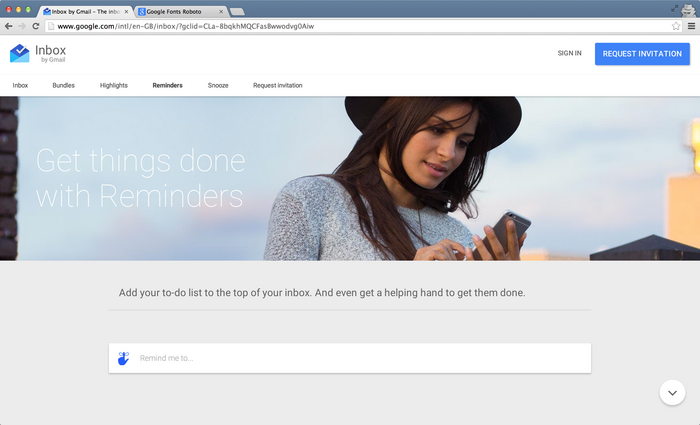
Task: Open the Highlights nav section
Action: coord(113,85)
